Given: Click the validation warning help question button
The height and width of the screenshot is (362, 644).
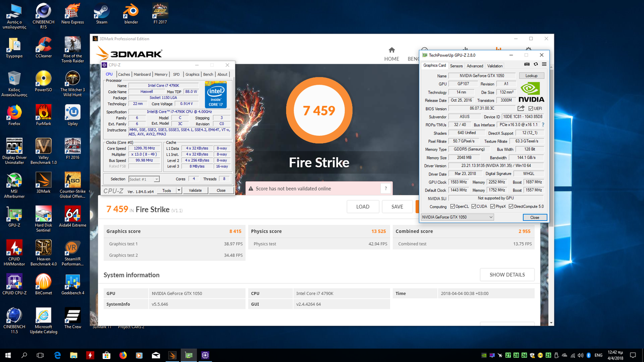Looking at the screenshot, I should pyautogui.click(x=386, y=189).
